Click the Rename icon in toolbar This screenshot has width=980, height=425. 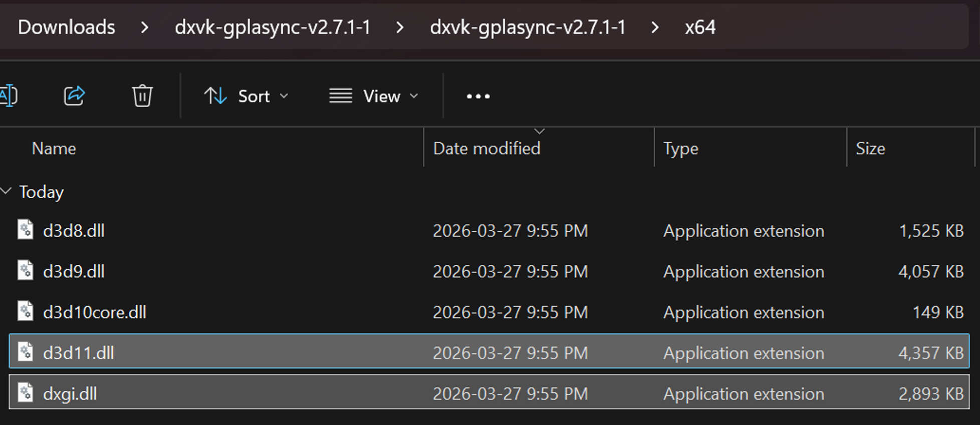coord(8,96)
